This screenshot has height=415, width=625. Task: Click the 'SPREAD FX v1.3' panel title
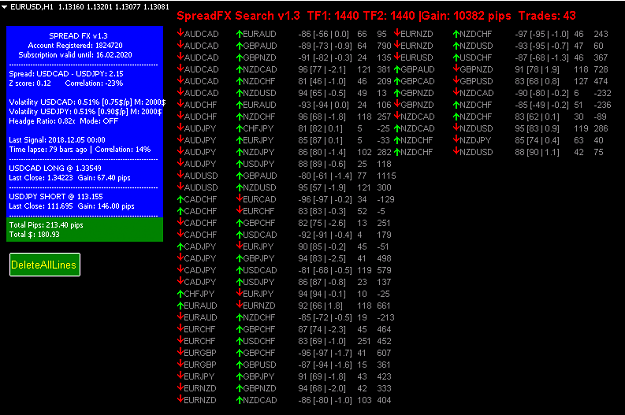coord(78,36)
